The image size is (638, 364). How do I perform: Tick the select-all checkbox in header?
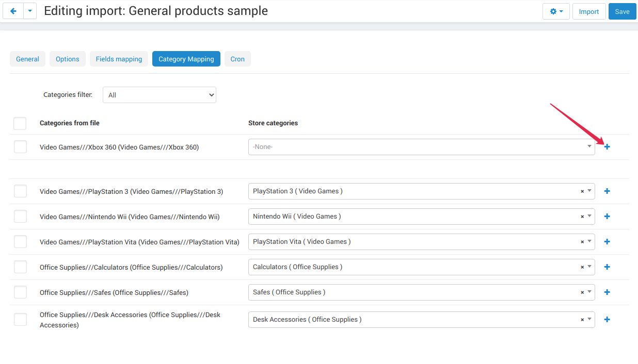(x=20, y=123)
